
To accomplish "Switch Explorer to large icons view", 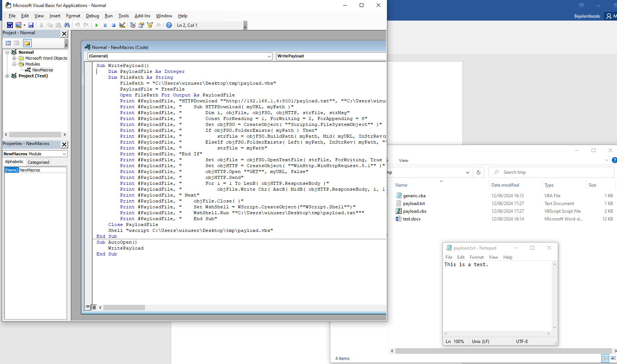I will click(x=613, y=358).
